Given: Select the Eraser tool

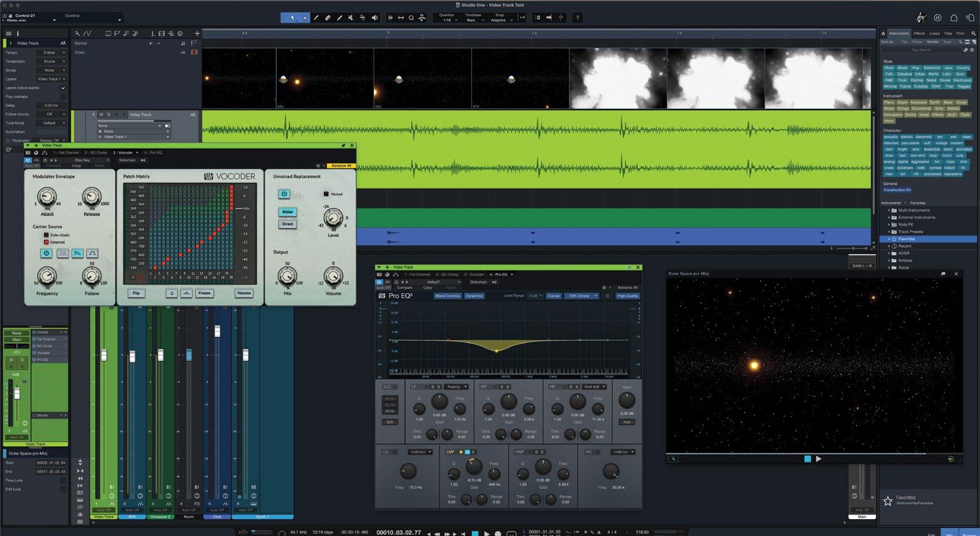Looking at the screenshot, I should coord(328,18).
